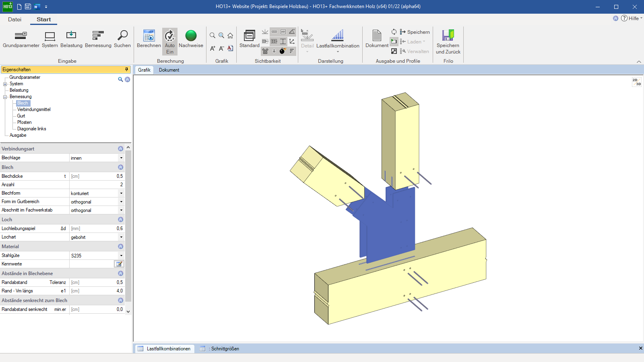Decrease graphic text size A-
This screenshot has width=644, height=362.
coord(221,48)
